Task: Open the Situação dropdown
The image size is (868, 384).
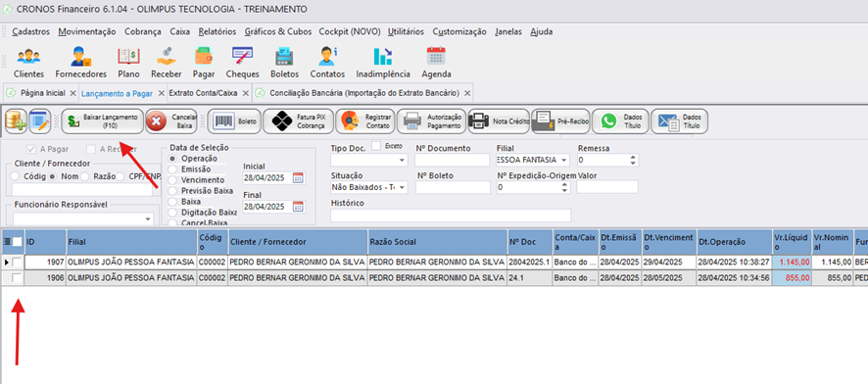Action: [402, 187]
